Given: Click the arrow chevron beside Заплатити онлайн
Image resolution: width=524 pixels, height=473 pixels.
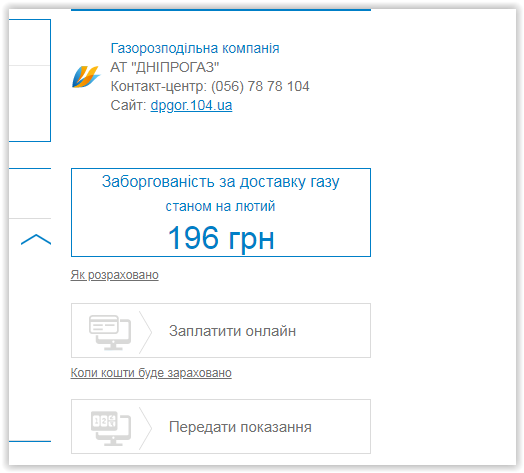Looking at the screenshot, I should point(145,332).
